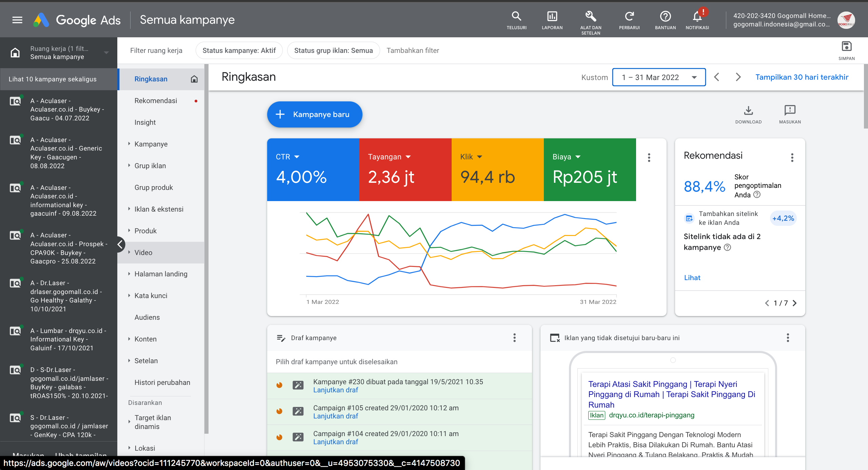
Task: Click the Alat dan Setelan wrench icon
Action: click(x=590, y=16)
